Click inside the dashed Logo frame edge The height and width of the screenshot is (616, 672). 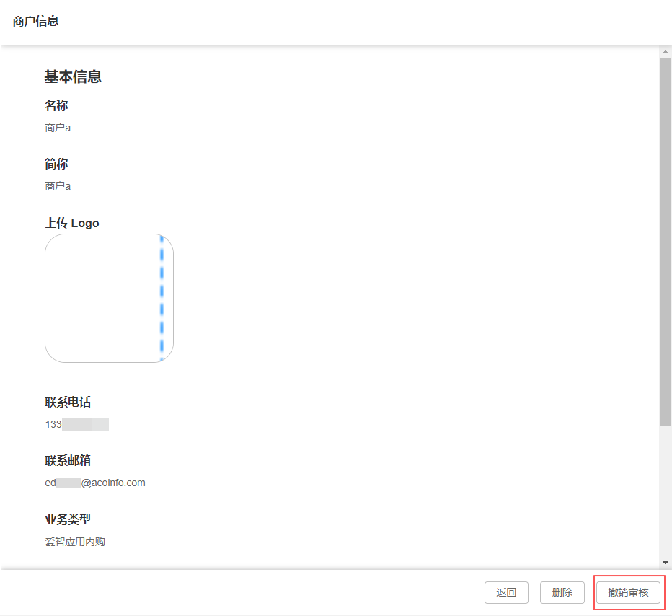pyautogui.click(x=163, y=298)
